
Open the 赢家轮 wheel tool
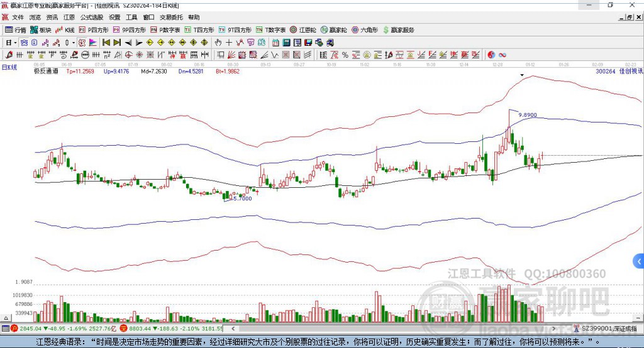pos(333,30)
